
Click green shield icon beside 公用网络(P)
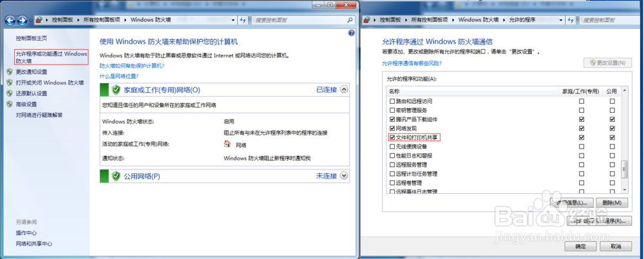(x=116, y=176)
